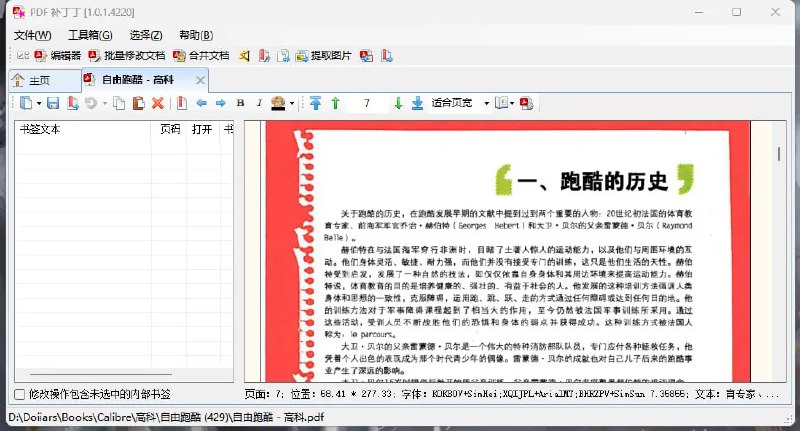Click the 批量修改文档 button
This screenshot has height=431, width=800.
(x=128, y=56)
